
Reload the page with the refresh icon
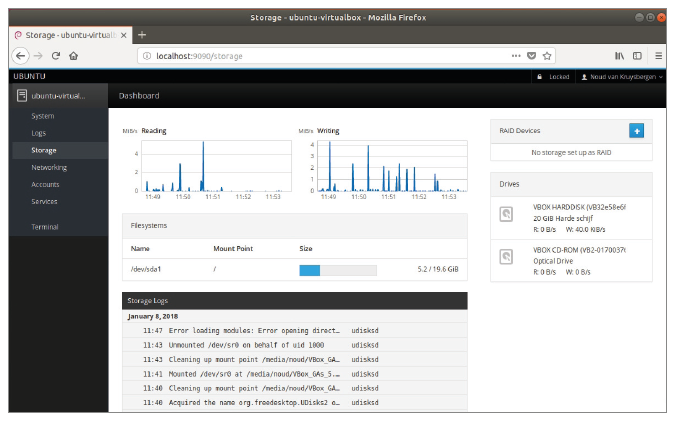click(56, 56)
